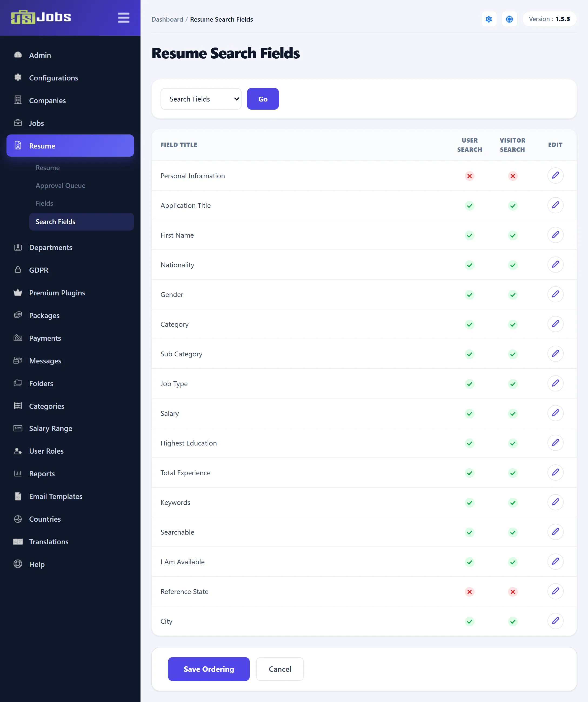Screen dimensions: 588x702
Task: Follow the Dashboard breadcrumb link
Action: (x=167, y=19)
